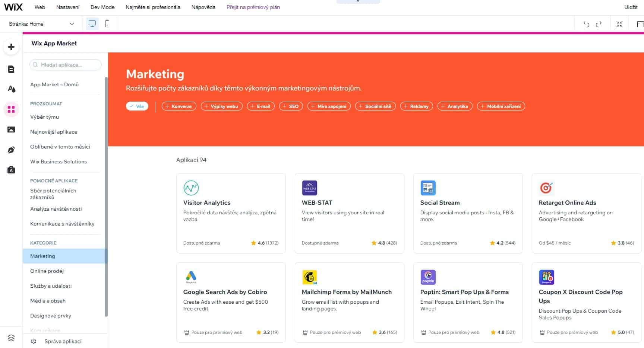Open the Dev Mode menu
644x348 pixels.
(102, 7)
